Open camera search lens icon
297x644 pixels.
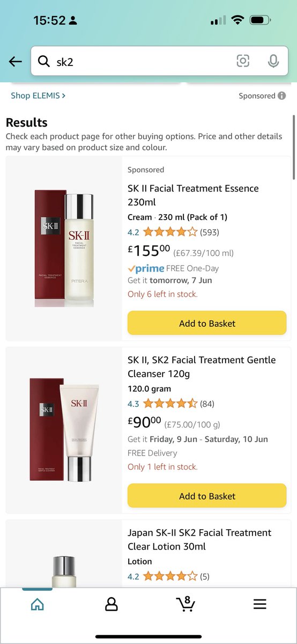click(243, 61)
